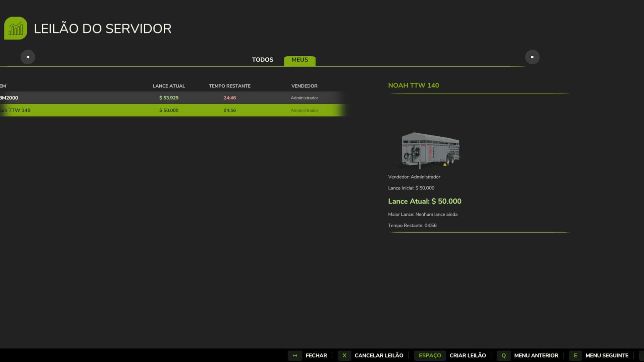This screenshot has width=644, height=362.
Task: Click MENU ANTERIOR button
Action: tap(536, 356)
